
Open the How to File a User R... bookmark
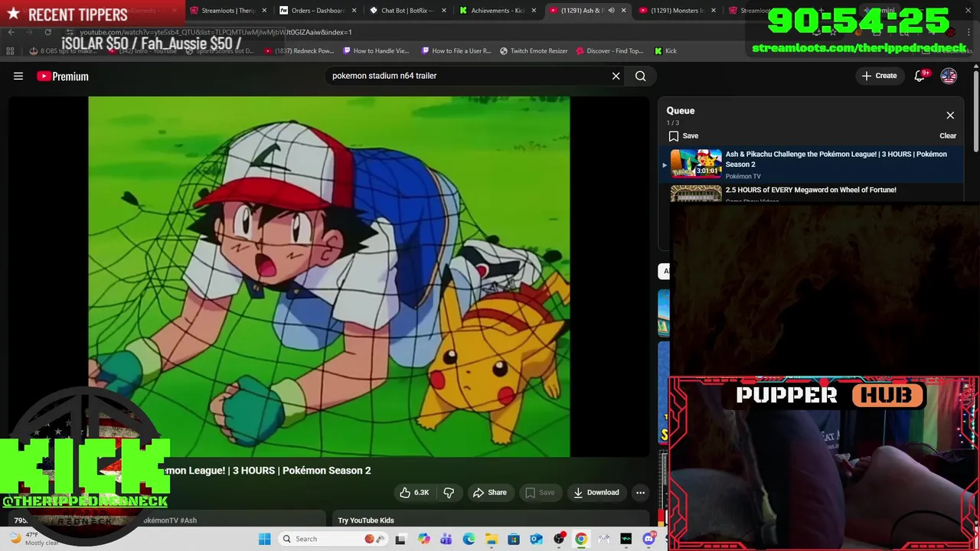click(x=456, y=51)
